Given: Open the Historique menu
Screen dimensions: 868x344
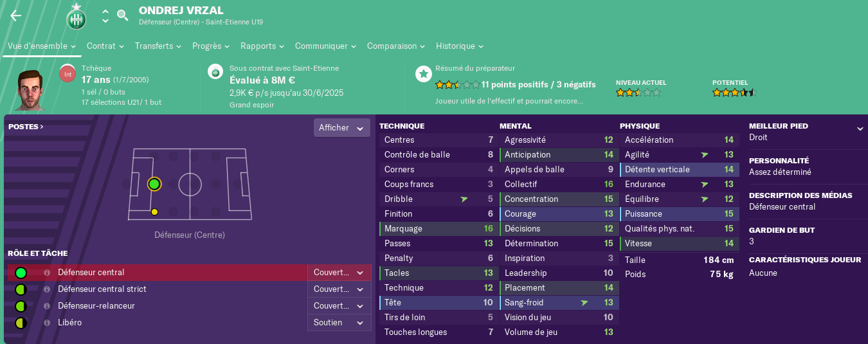Looking at the screenshot, I should [460, 46].
